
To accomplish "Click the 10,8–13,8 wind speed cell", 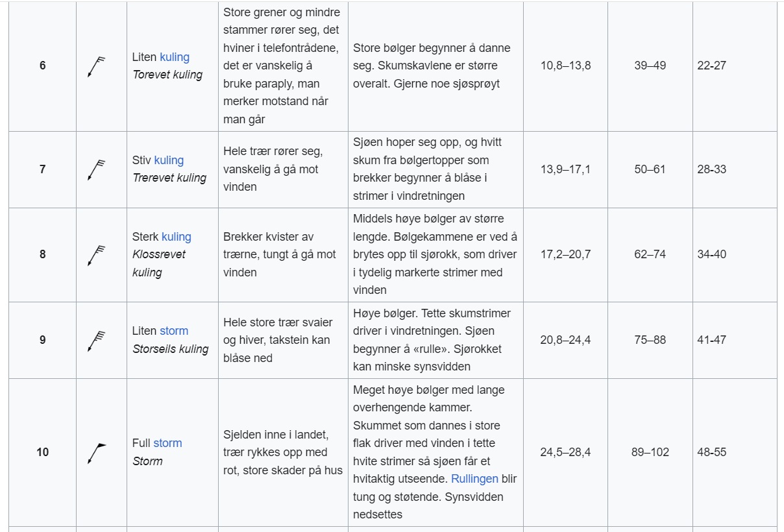I will [565, 66].
